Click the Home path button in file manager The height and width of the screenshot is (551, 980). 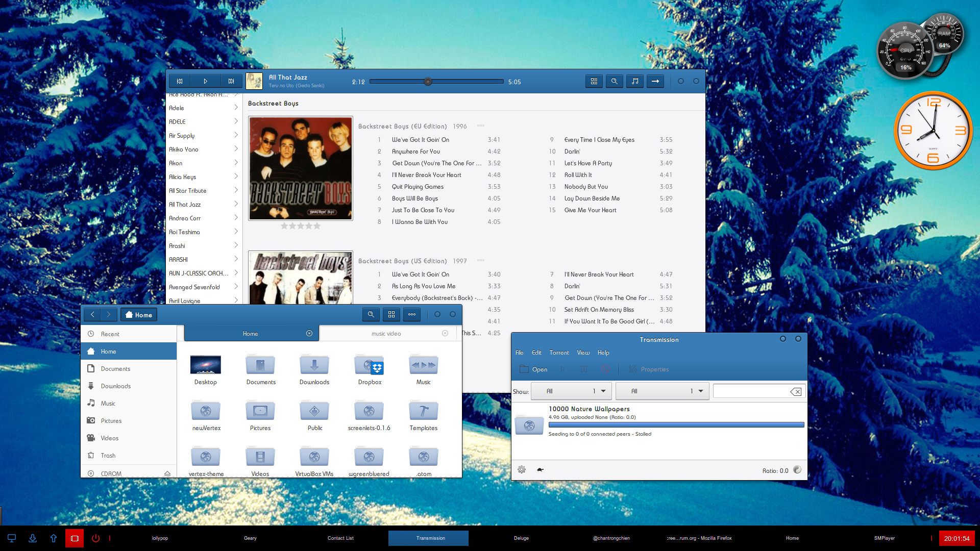[139, 315]
